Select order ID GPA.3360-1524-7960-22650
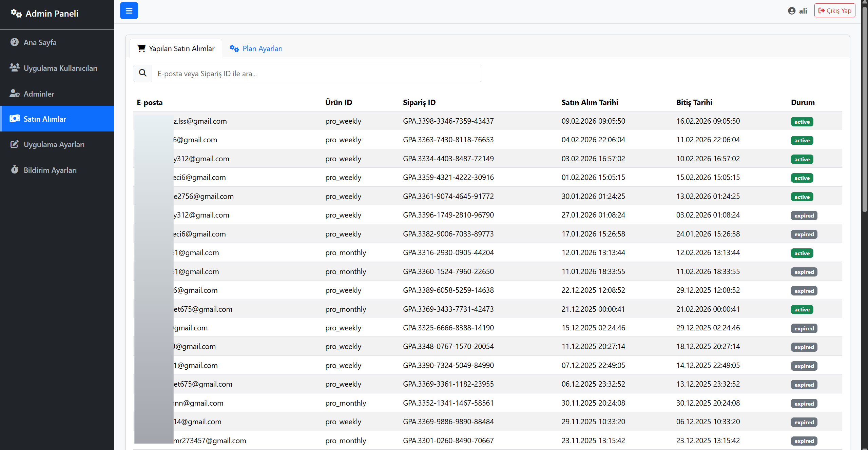This screenshot has height=450, width=868. pos(448,271)
